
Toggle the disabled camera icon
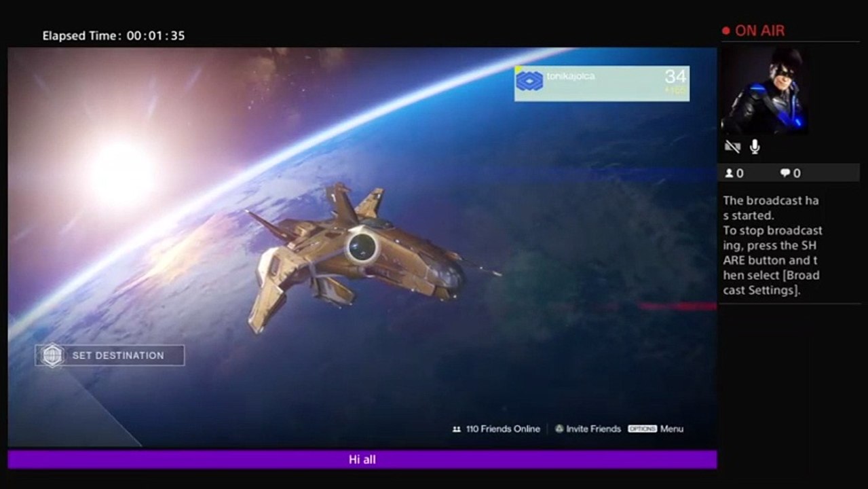[732, 147]
